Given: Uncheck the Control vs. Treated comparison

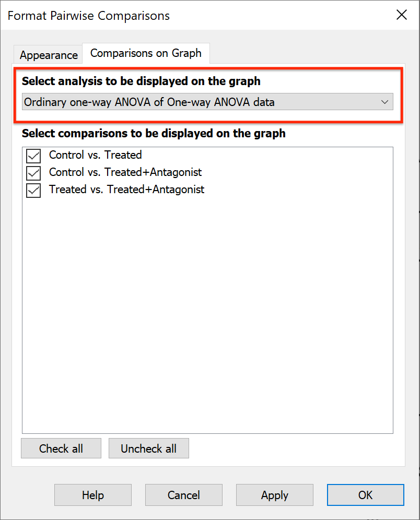Looking at the screenshot, I should click(33, 156).
